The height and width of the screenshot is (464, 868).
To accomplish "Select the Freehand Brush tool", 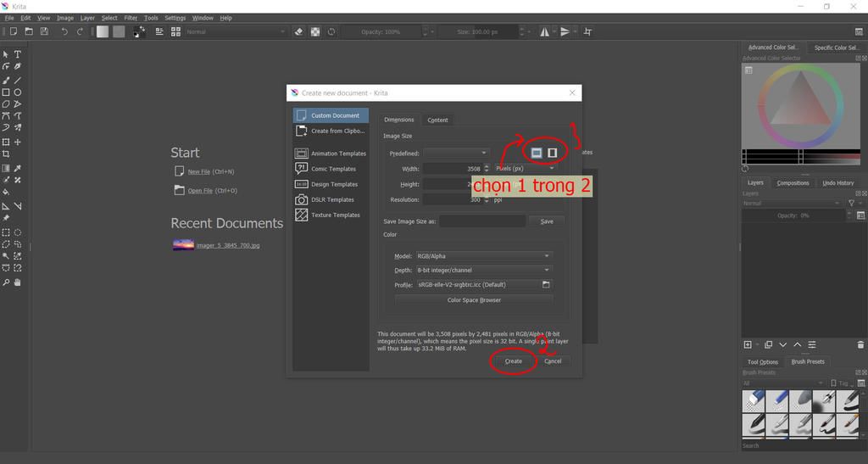I will click(6, 81).
